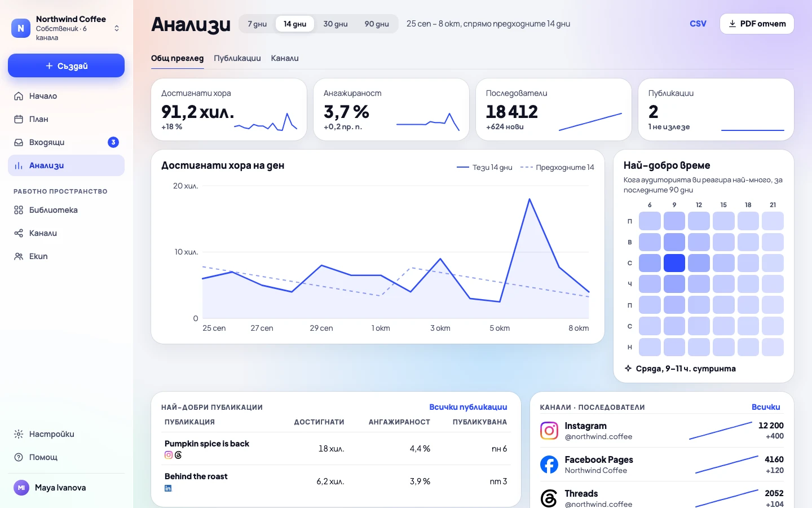Screen dimensions: 812x508
Task: Open the Последователи card
Action: 554,110
